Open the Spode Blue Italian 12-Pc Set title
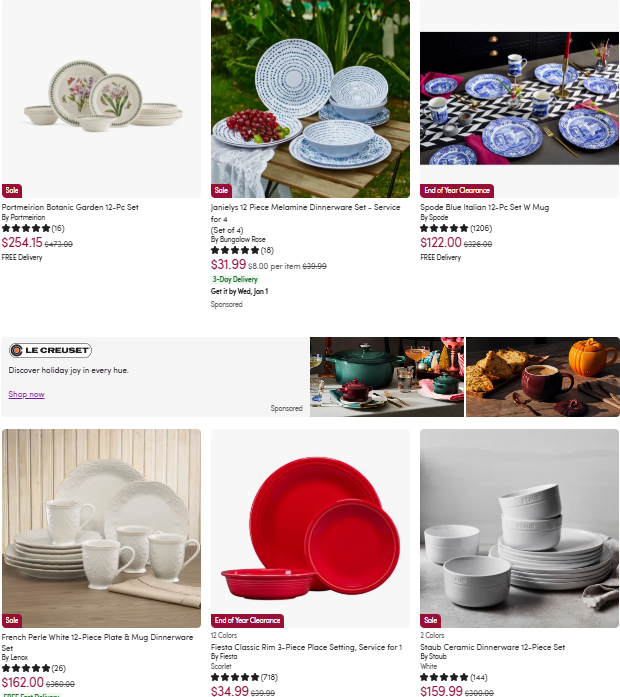Image resolution: width=620 pixels, height=697 pixels. (484, 207)
